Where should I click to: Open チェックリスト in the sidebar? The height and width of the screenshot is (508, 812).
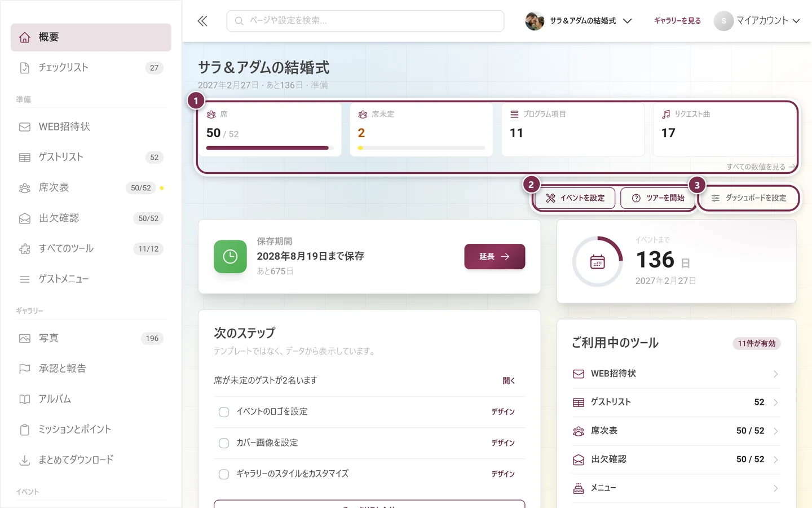pyautogui.click(x=91, y=68)
